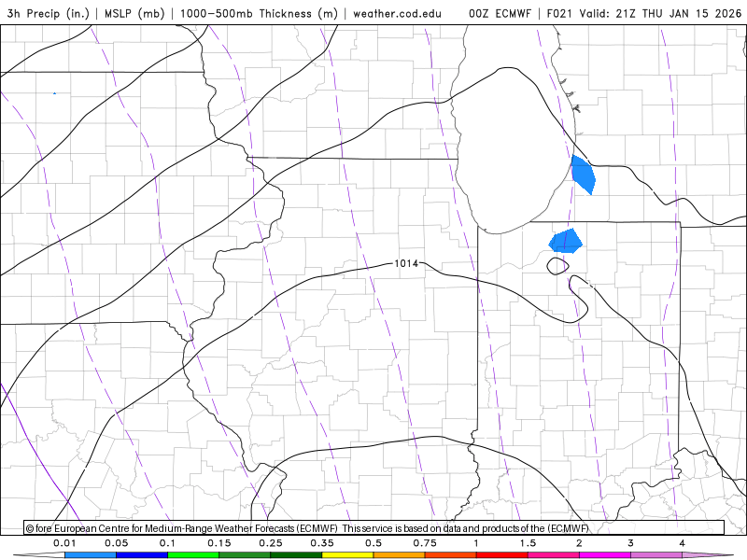Image resolution: width=747 pixels, height=560 pixels.
Task: Click the 1.5 legend value
Action: 528,543
